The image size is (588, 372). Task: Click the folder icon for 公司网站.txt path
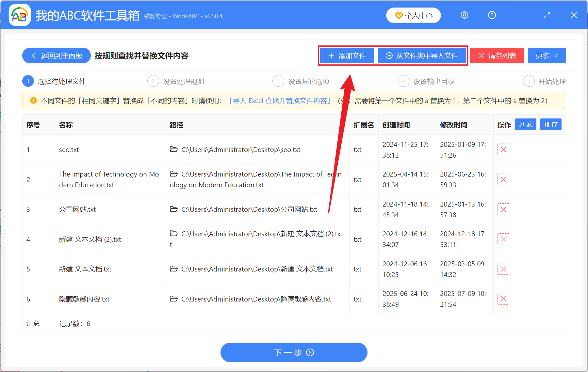[x=173, y=209]
